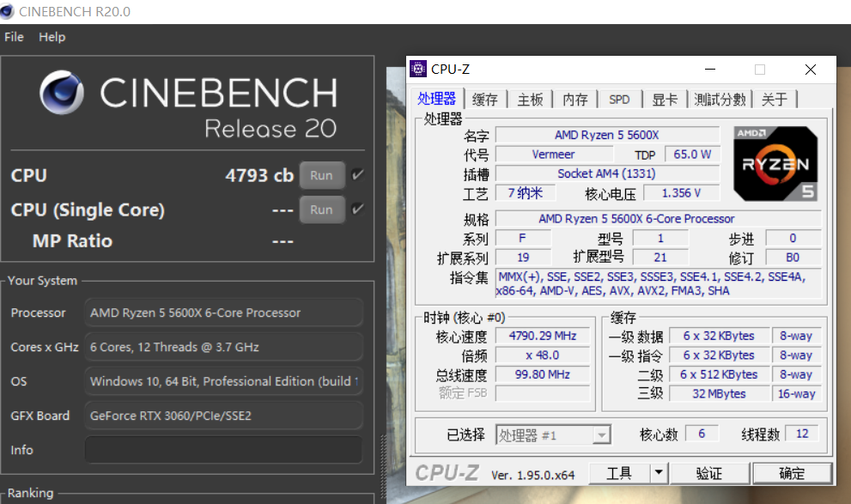
Task: Run the multi-core CPU benchmark
Action: click(321, 175)
